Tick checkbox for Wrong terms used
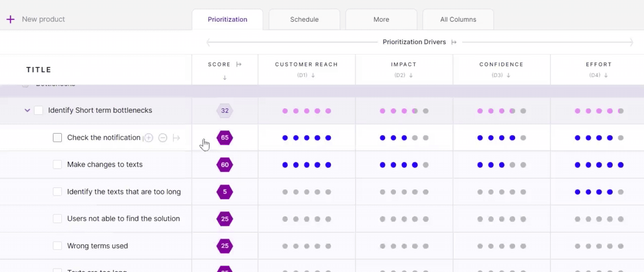Viewport: 644px width, 272px height. point(57,246)
